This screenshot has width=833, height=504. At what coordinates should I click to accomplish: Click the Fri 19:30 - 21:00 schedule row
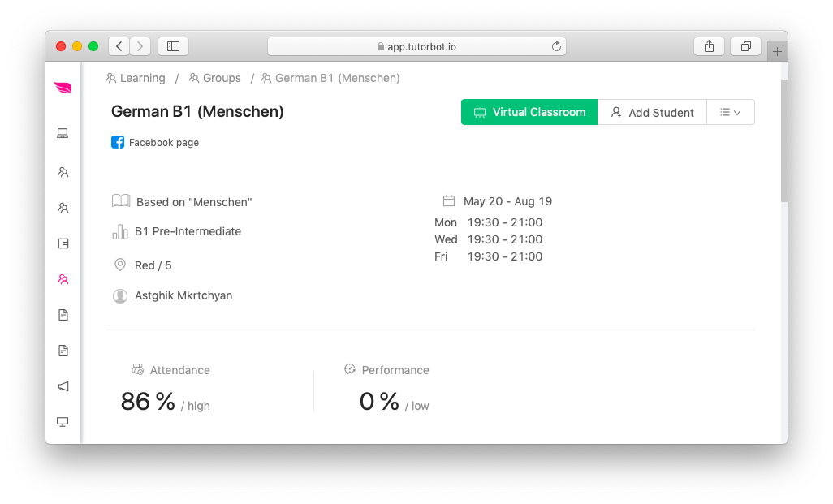(488, 256)
